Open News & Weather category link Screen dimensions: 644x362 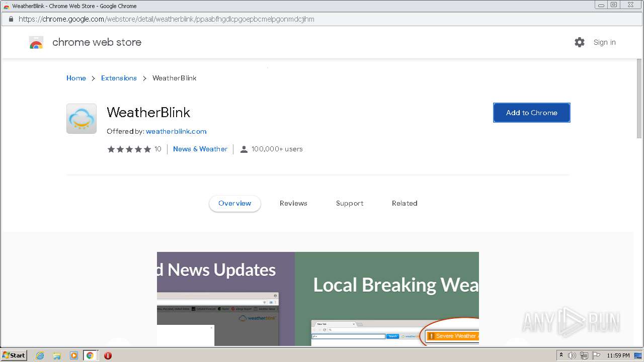click(x=200, y=149)
